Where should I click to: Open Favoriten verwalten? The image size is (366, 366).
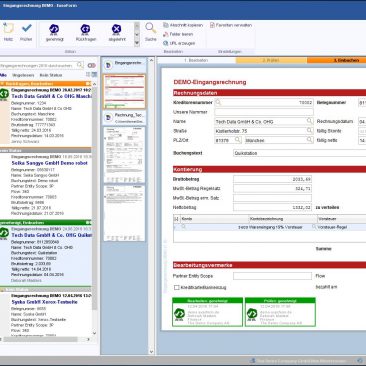coord(231,25)
